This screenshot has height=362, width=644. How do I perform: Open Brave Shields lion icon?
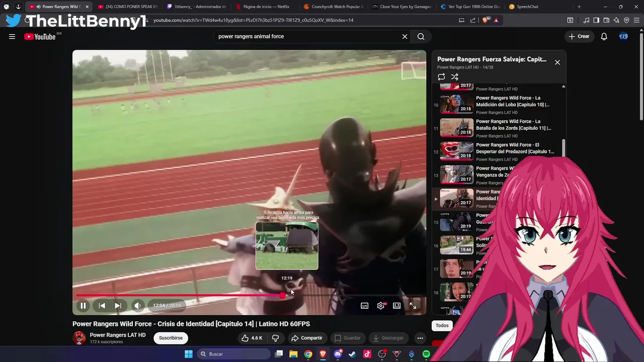[486, 20]
